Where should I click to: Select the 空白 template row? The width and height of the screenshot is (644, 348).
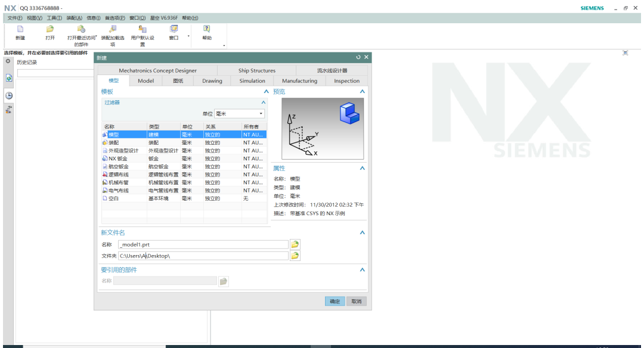pos(184,198)
